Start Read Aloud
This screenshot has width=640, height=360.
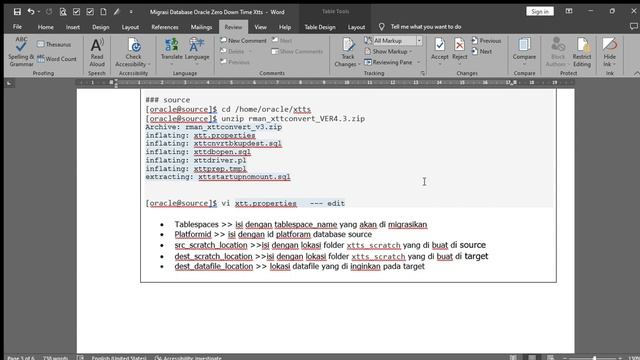point(97,52)
